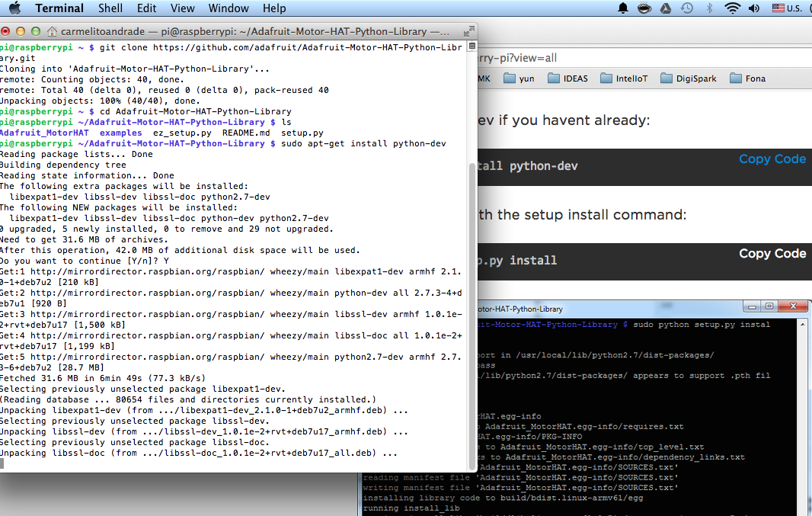Open the Wi-Fi status menu
This screenshot has width=812, height=516.
point(732,8)
